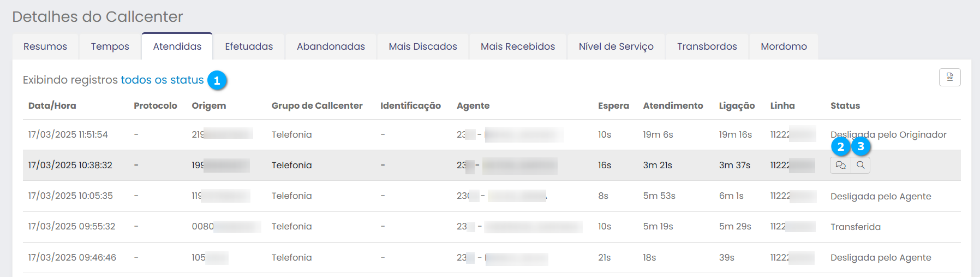Go to the Efetuadas tab
Viewport: 980px width, 277px height.
click(249, 46)
